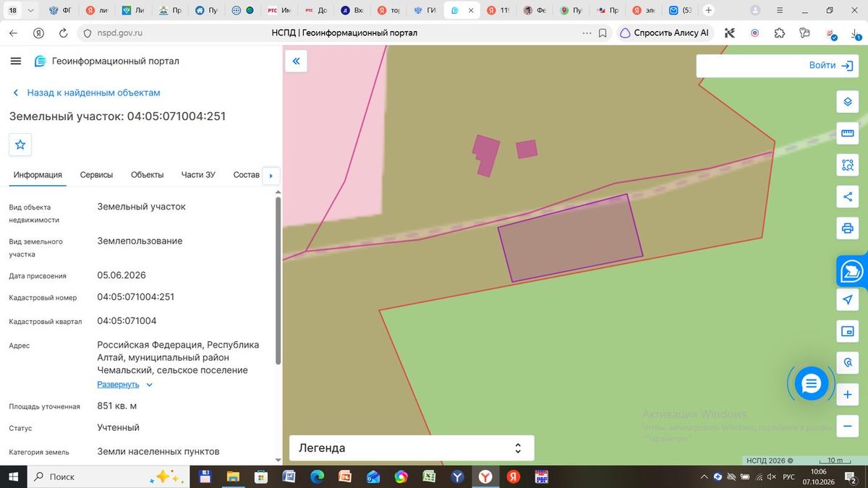Viewport: 868px width, 488px height.
Task: Open a new browser tab
Action: pyautogui.click(x=708, y=11)
